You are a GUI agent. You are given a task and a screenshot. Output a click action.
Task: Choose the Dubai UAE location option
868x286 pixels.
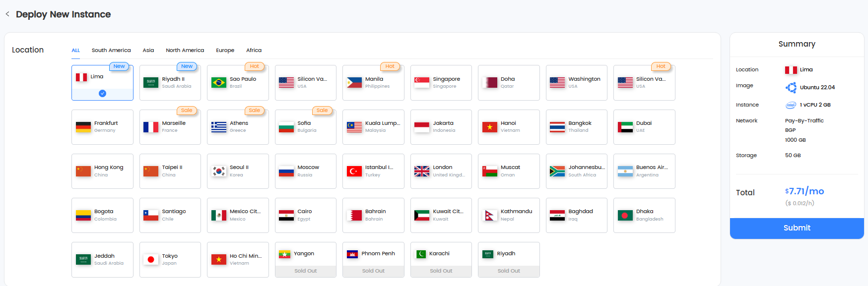(x=644, y=127)
